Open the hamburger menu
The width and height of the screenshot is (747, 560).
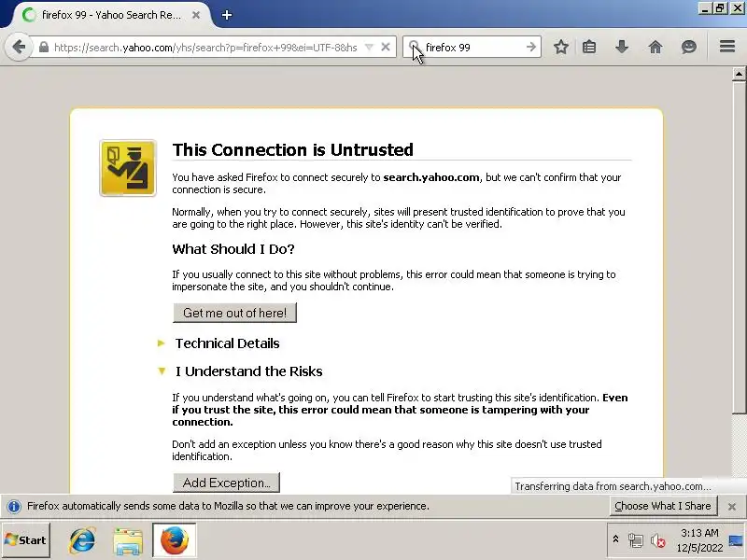point(727,46)
